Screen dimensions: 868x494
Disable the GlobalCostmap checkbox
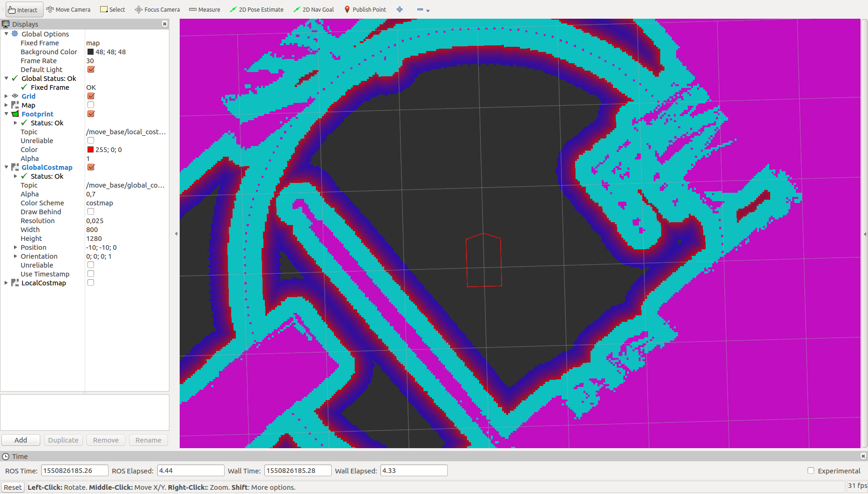91,167
